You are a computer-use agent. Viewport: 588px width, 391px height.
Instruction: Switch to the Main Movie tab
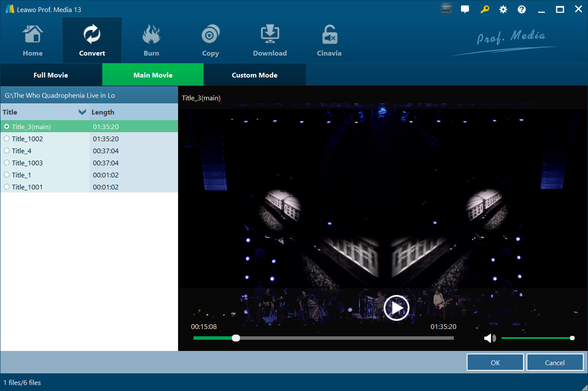[x=153, y=75]
